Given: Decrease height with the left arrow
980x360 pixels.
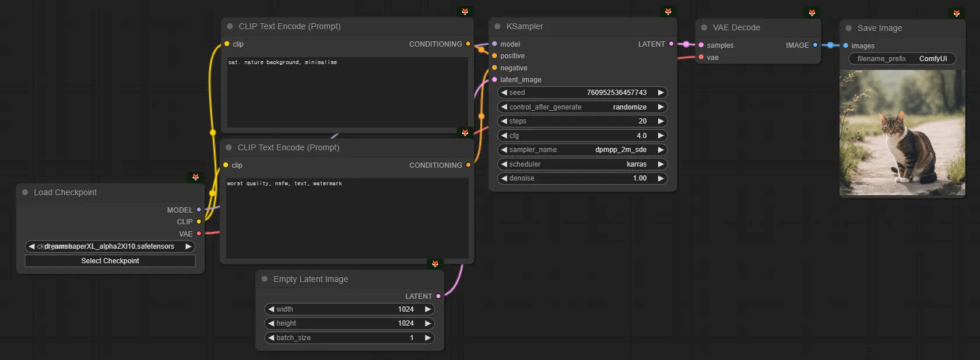Looking at the screenshot, I should coord(271,323).
